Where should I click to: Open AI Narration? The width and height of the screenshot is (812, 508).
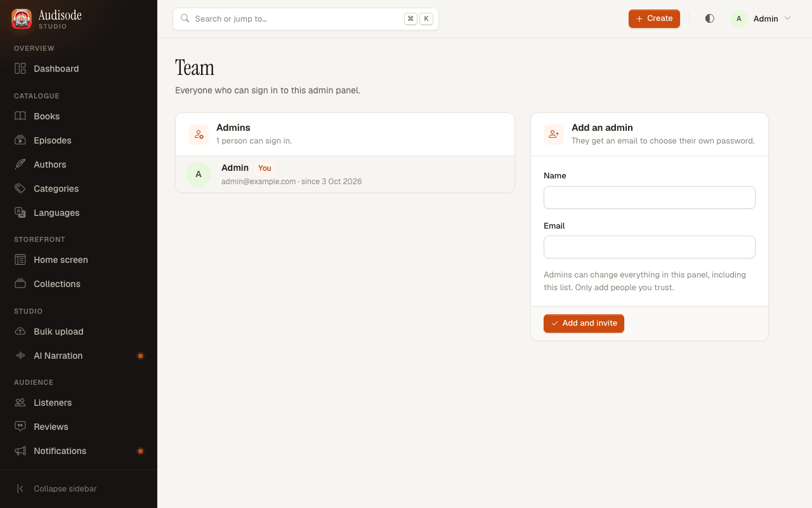[79, 356]
